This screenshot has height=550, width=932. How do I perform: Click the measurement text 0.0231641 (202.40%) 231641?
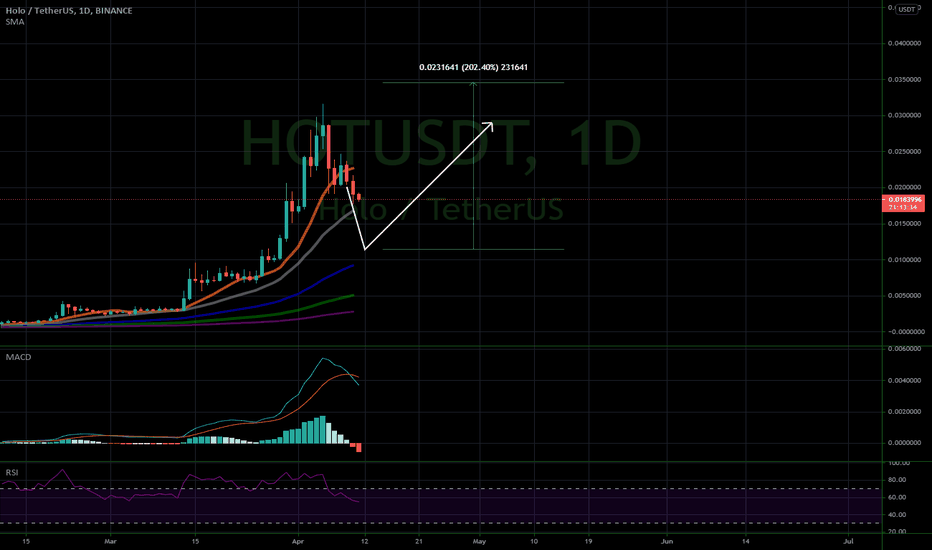(x=473, y=67)
